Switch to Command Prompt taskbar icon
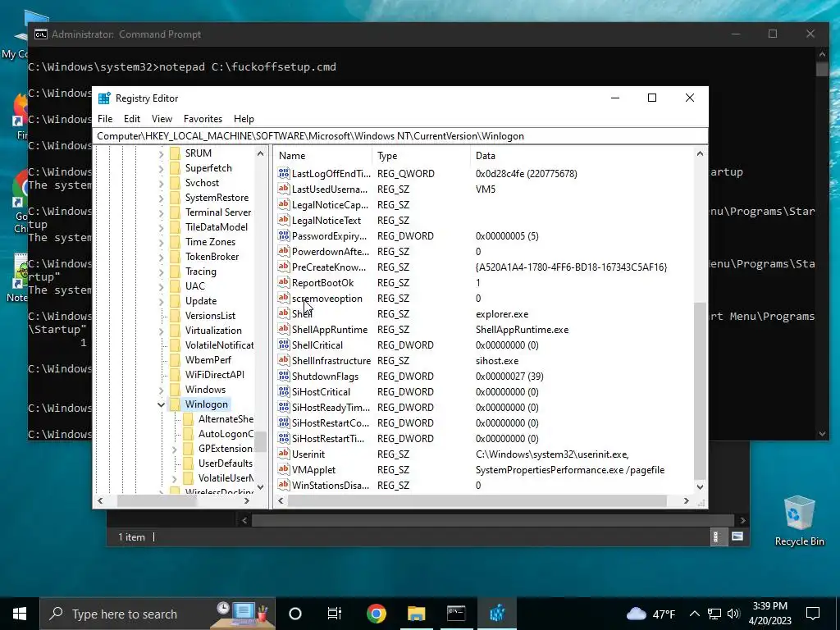Screen dimensions: 840x630 click(x=456, y=614)
